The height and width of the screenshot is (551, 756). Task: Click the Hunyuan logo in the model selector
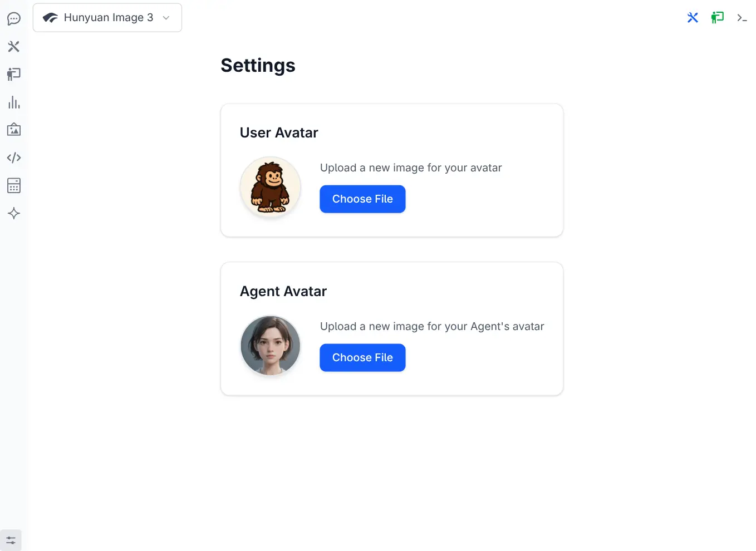coord(51,18)
